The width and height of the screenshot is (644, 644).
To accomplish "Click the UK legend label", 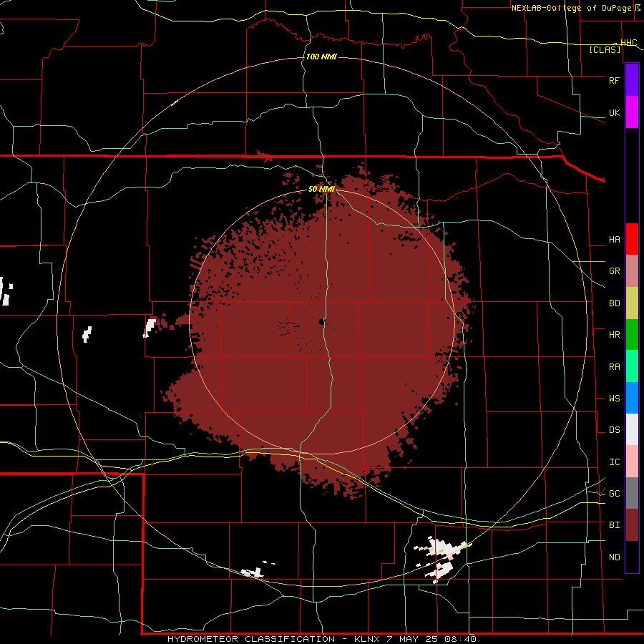I will click(x=614, y=113).
